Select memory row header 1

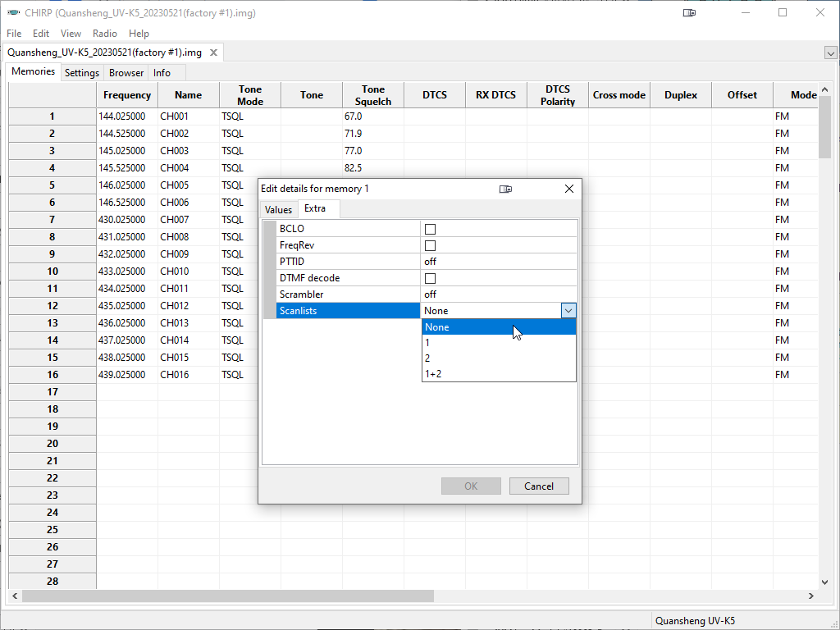click(52, 116)
